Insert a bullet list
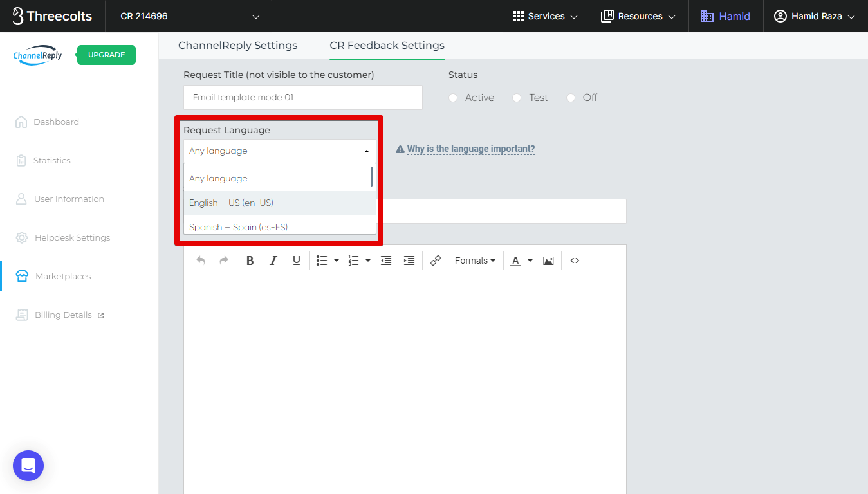 point(322,261)
